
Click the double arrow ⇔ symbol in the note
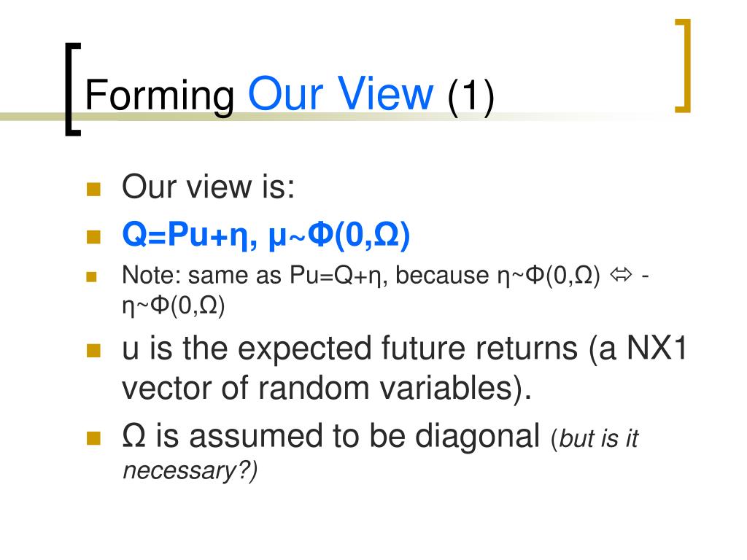621,274
